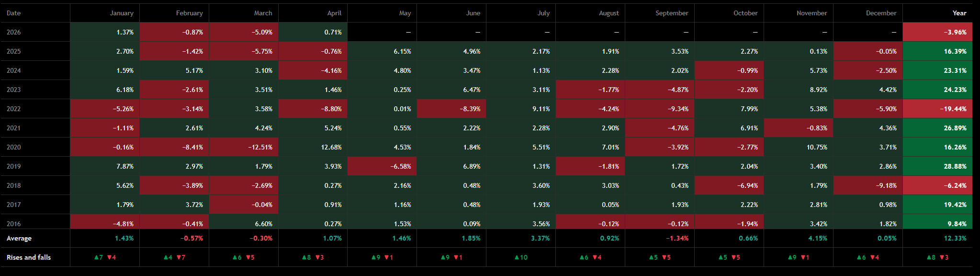This screenshot has width=980, height=276.
Task: Select 2024 April cell −4.16%
Action: tap(313, 70)
